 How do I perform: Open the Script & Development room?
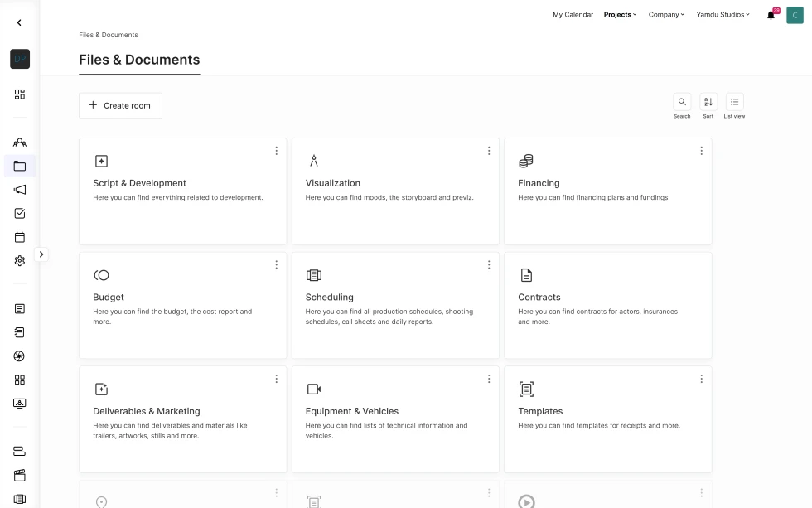(x=139, y=183)
